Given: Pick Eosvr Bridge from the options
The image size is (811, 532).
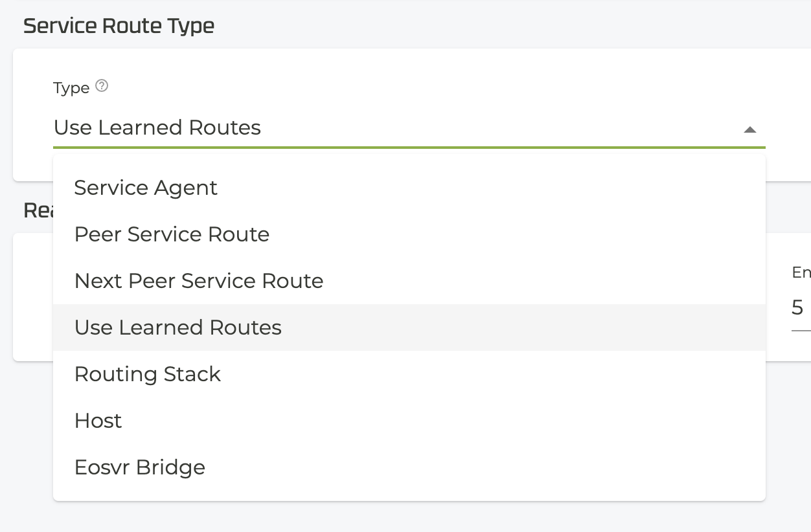Looking at the screenshot, I should (140, 467).
